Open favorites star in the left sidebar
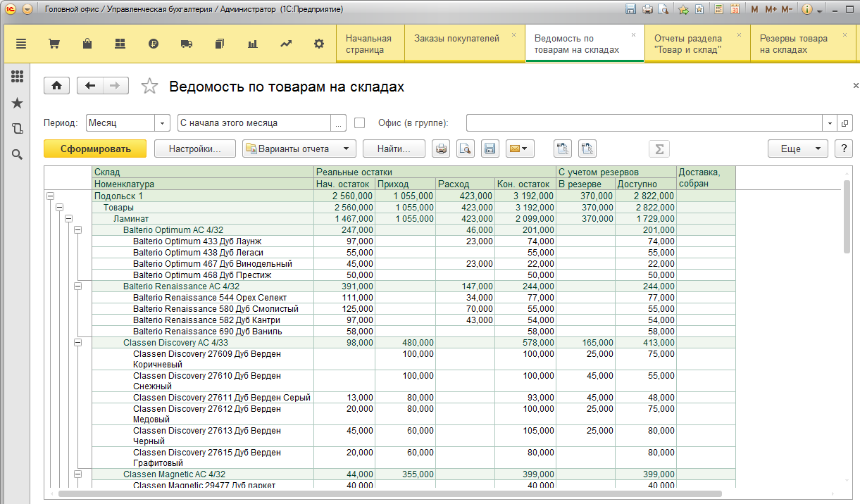The image size is (860, 504). pyautogui.click(x=18, y=103)
